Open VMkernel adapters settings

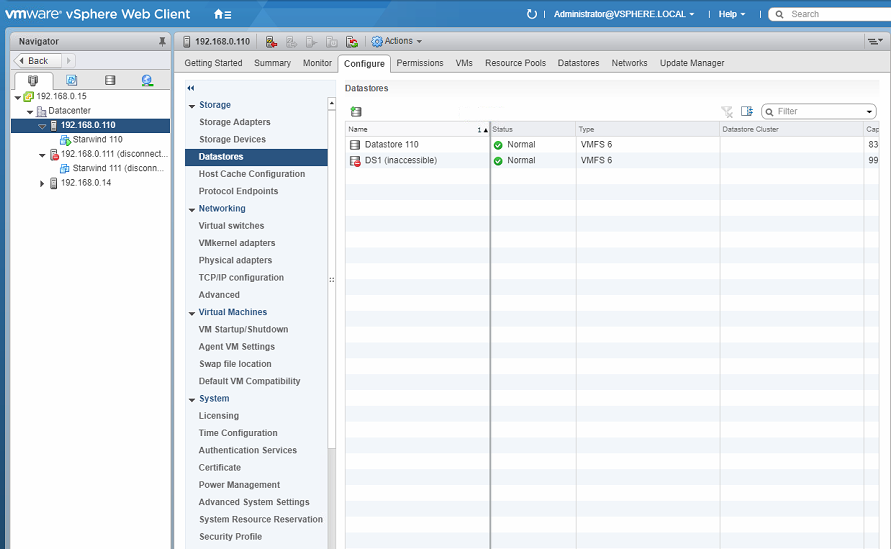(237, 243)
